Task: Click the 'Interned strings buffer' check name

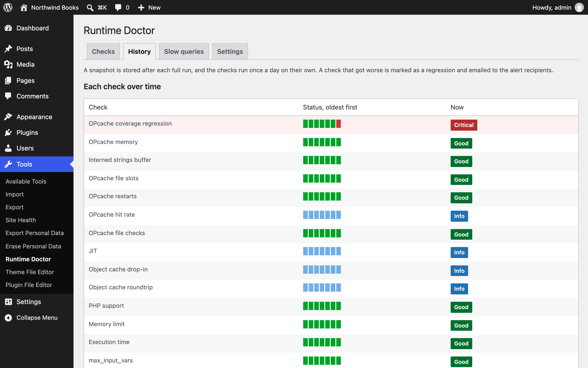Action: (x=120, y=160)
